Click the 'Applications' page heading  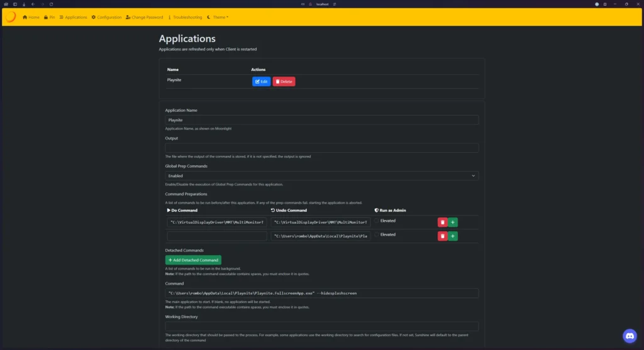[x=187, y=38]
